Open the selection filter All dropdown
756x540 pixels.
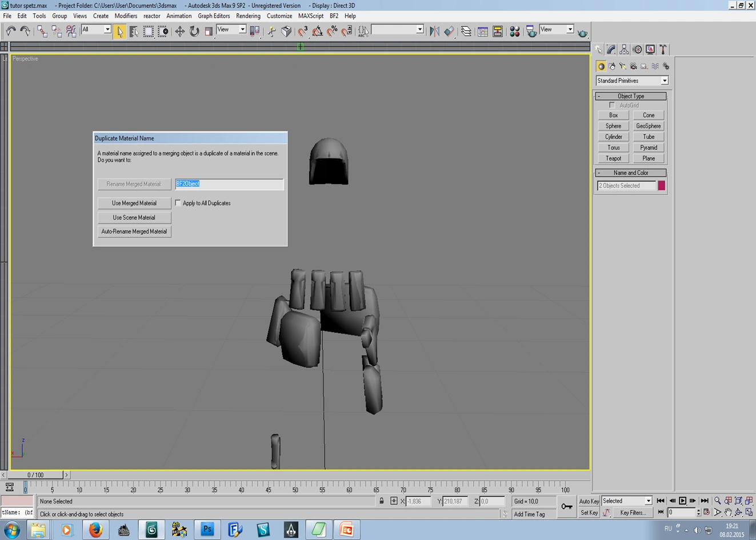tap(96, 30)
